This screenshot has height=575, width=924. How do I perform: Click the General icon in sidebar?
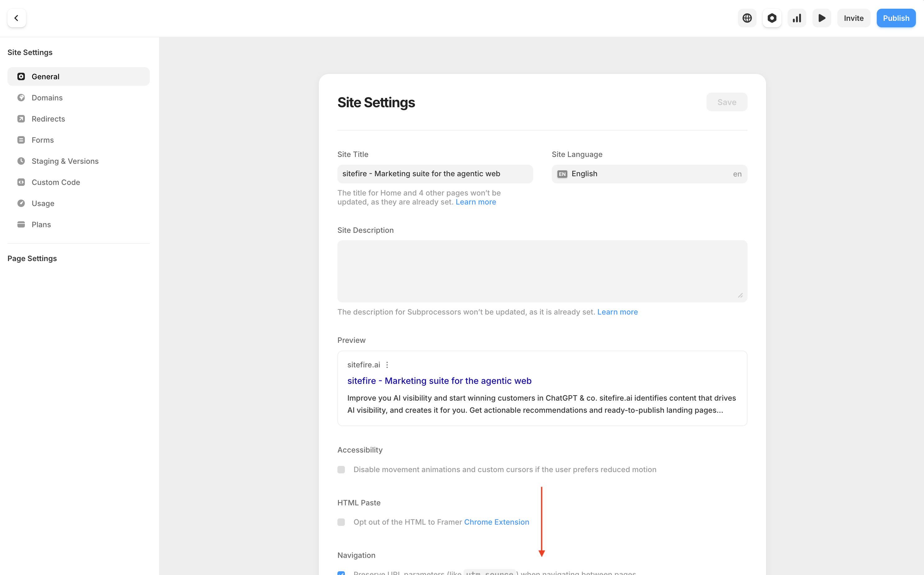pos(21,76)
